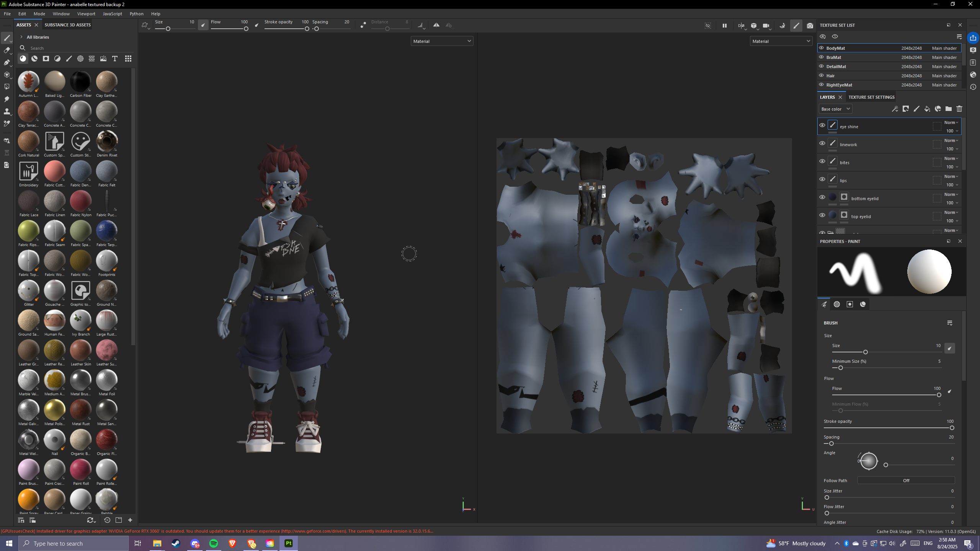Pause engine rendering with pause icon

724,26
